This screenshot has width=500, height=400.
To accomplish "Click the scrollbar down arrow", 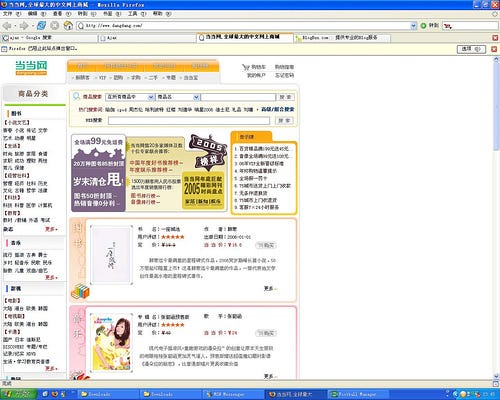I will pyautogui.click(x=496, y=376).
